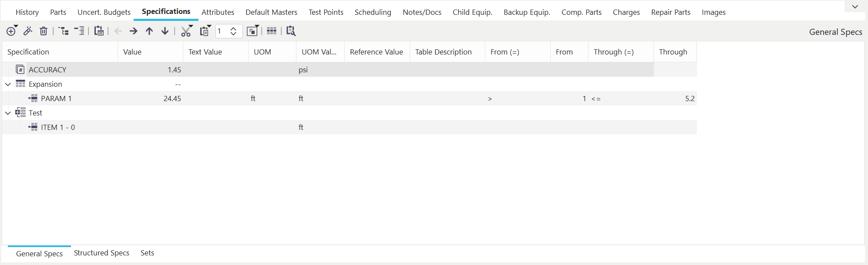Sort by the Value column header

(132, 52)
